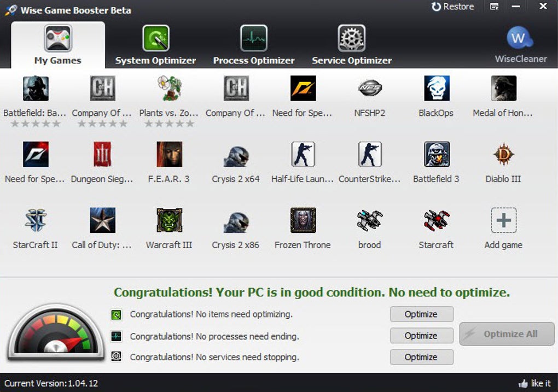Switch to the System Optimizer tab
The height and width of the screenshot is (392, 558).
point(156,45)
